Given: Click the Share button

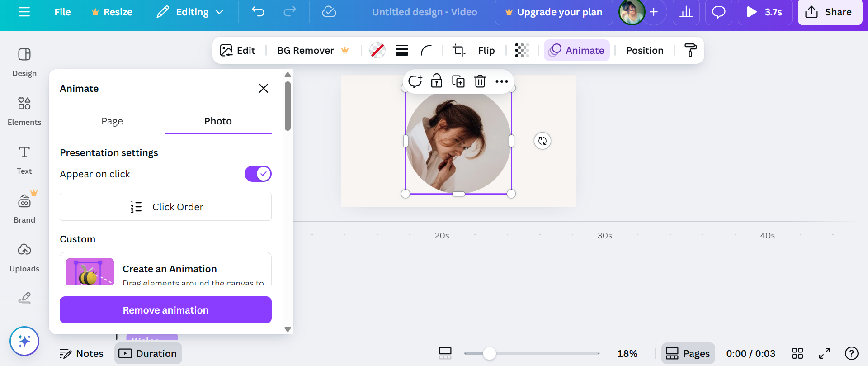Looking at the screenshot, I should coord(830,12).
